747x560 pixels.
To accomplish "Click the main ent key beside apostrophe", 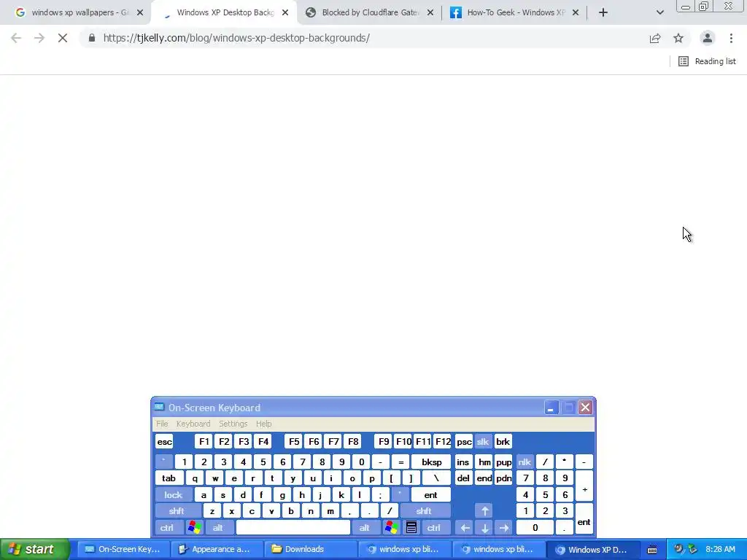I will click(x=430, y=495).
